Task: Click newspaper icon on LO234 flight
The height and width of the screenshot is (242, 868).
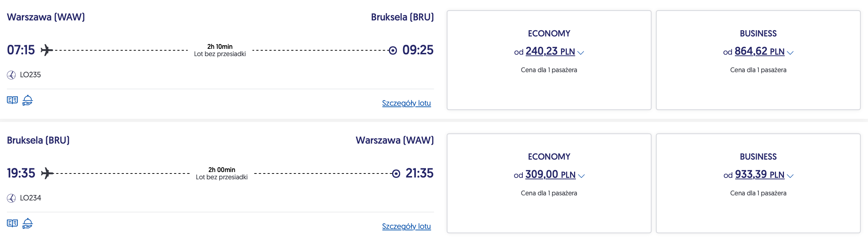Action: tap(12, 223)
